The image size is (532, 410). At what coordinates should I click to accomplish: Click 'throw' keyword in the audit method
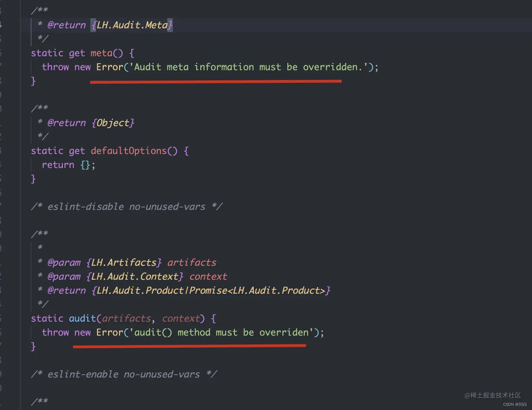coord(55,333)
